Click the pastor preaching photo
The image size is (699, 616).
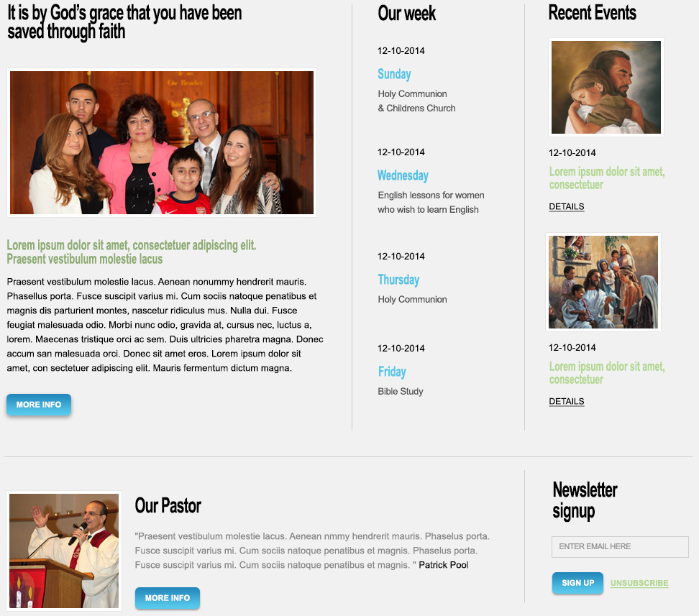pyautogui.click(x=64, y=551)
